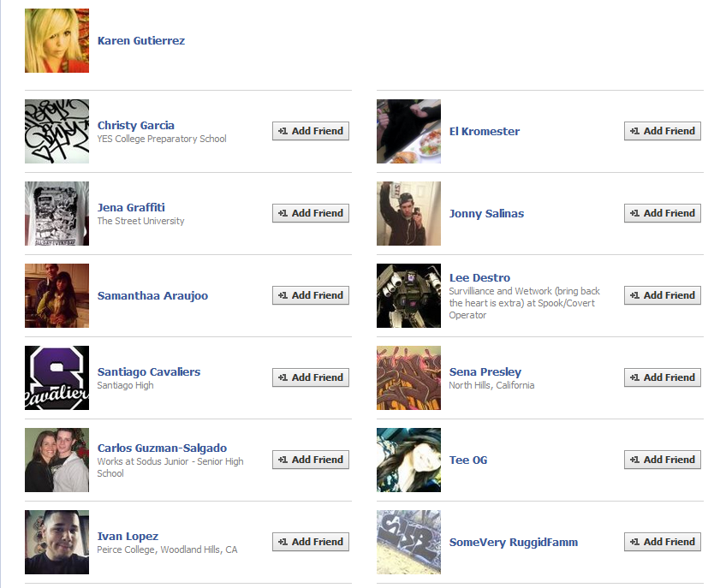Open Karen Gutierrez's profile picture

tap(57, 41)
